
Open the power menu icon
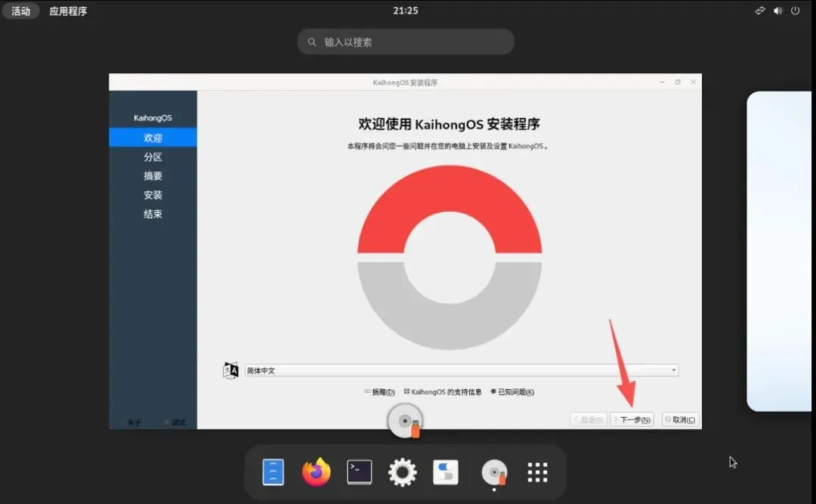pos(795,11)
